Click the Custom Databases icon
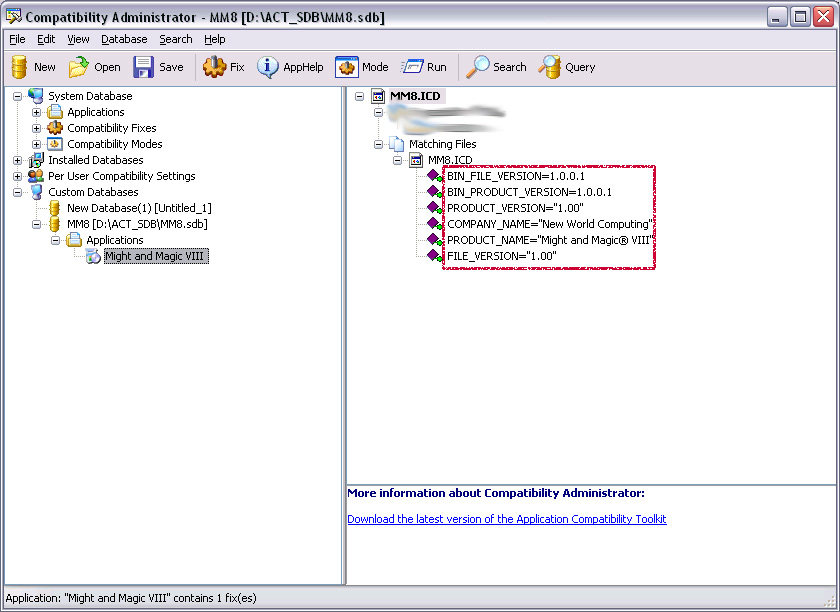 point(36,192)
